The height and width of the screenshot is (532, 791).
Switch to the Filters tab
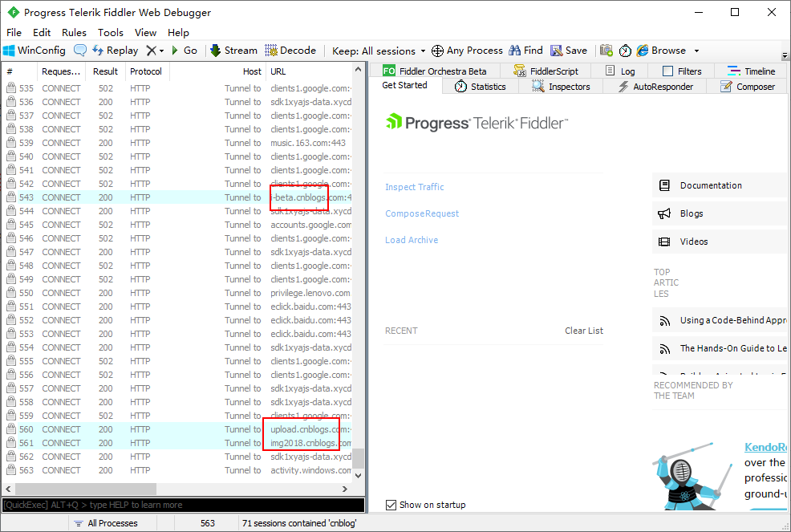point(682,71)
